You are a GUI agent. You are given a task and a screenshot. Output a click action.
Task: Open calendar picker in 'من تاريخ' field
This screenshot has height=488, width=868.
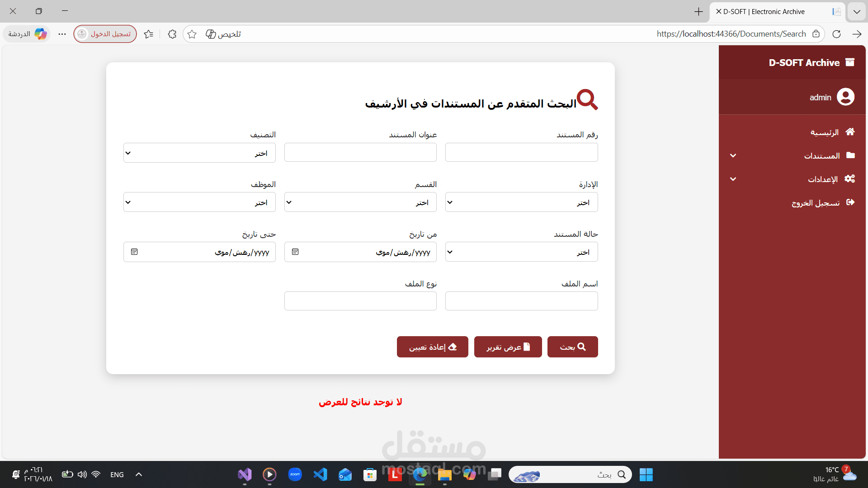click(x=295, y=252)
